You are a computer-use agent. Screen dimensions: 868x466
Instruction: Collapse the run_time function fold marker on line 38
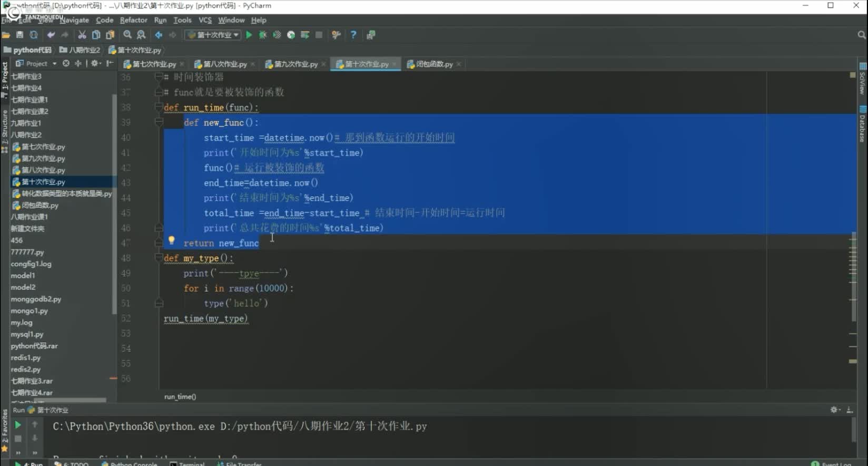click(159, 107)
